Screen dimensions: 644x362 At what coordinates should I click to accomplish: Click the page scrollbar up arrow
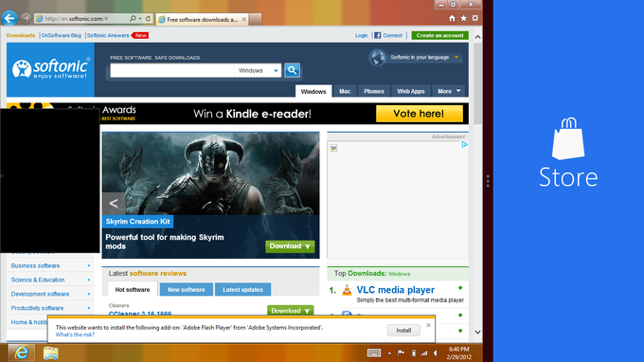coord(477,37)
